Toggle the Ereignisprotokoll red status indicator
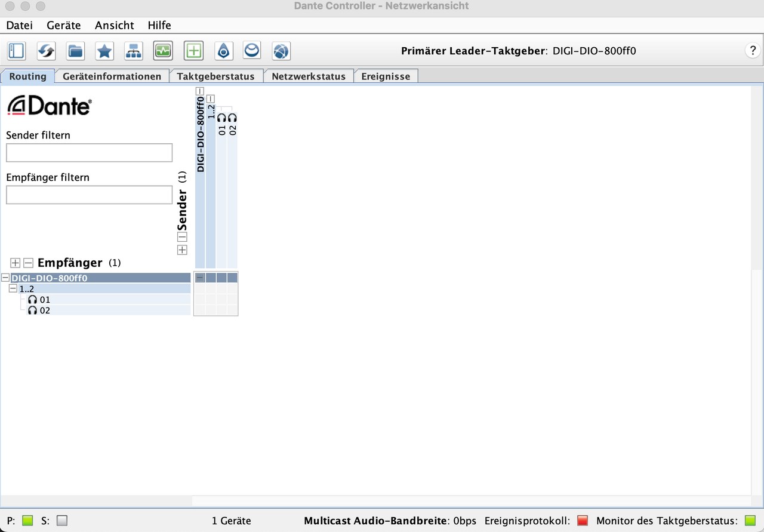 tap(583, 520)
